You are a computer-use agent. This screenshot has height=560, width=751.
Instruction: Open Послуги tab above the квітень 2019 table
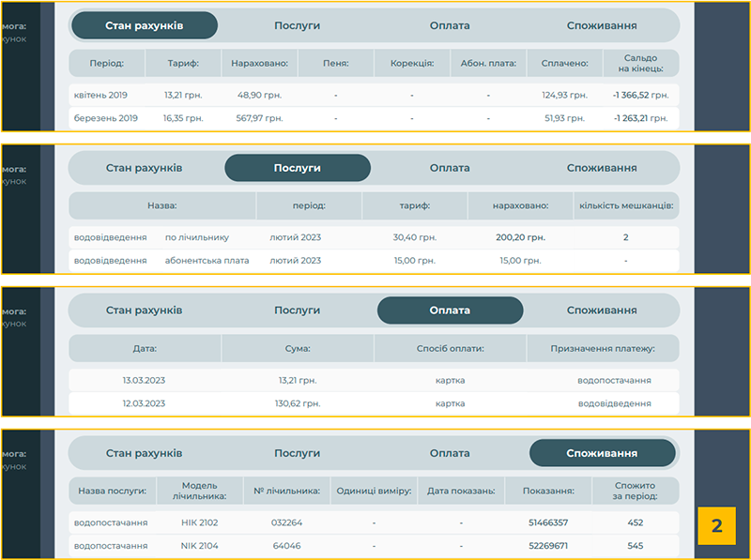coord(298,25)
